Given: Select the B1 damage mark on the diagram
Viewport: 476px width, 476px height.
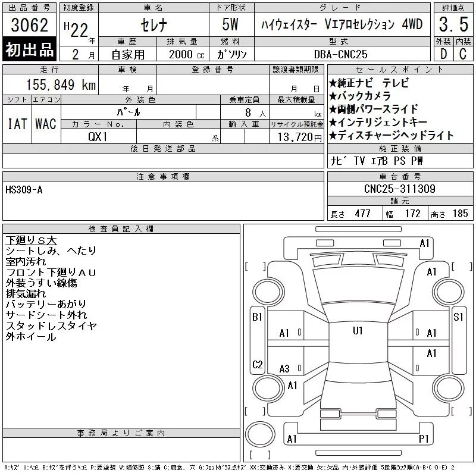Looking at the screenshot, I should (257, 317).
